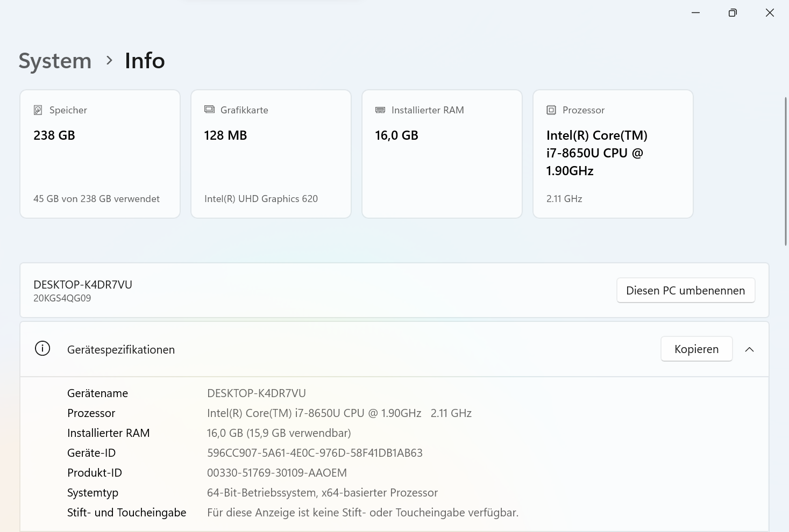Click Produkt-ID value 00330-51769-30109-AAOEM

[277, 473]
